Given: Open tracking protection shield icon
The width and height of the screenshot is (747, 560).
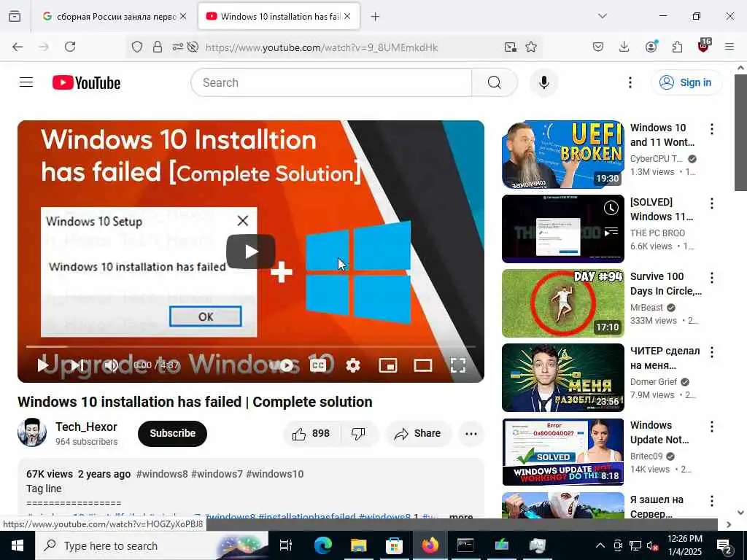Looking at the screenshot, I should point(137,47).
